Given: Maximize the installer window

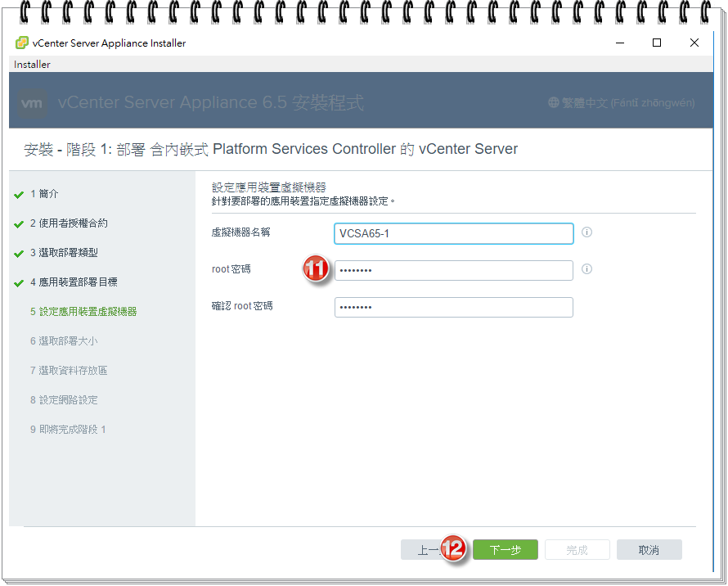Looking at the screenshot, I should click(x=657, y=43).
